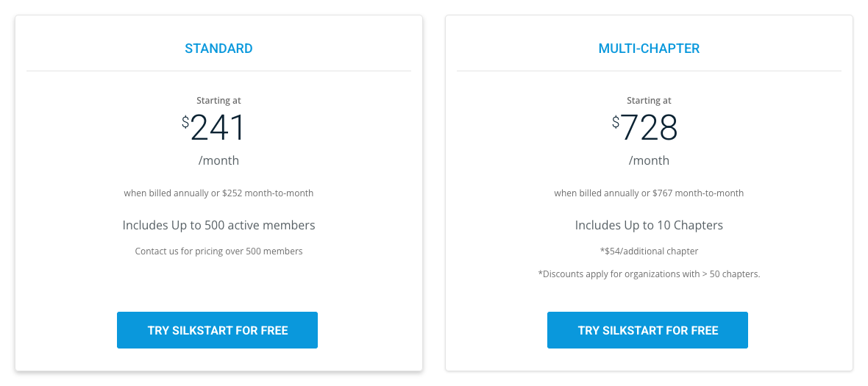
Task: Click 'Contact us for pricing over 500 members'
Action: coord(218,251)
